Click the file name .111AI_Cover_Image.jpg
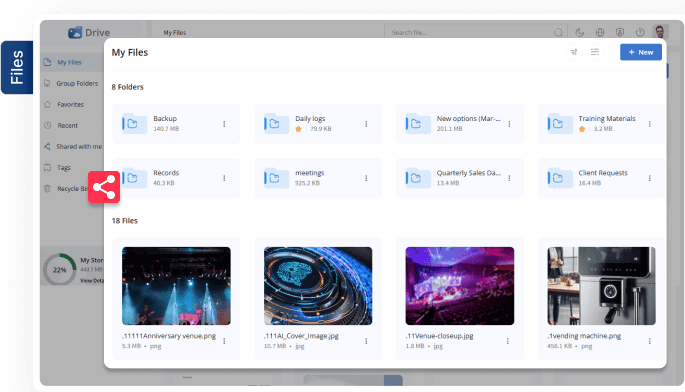Image resolution: width=685 pixels, height=392 pixels. [x=301, y=336]
